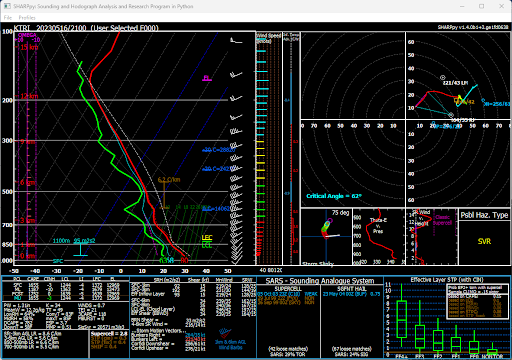Click the Critical Angle label on hodograph
This screenshot has height=360, width=512.
pos(334,196)
